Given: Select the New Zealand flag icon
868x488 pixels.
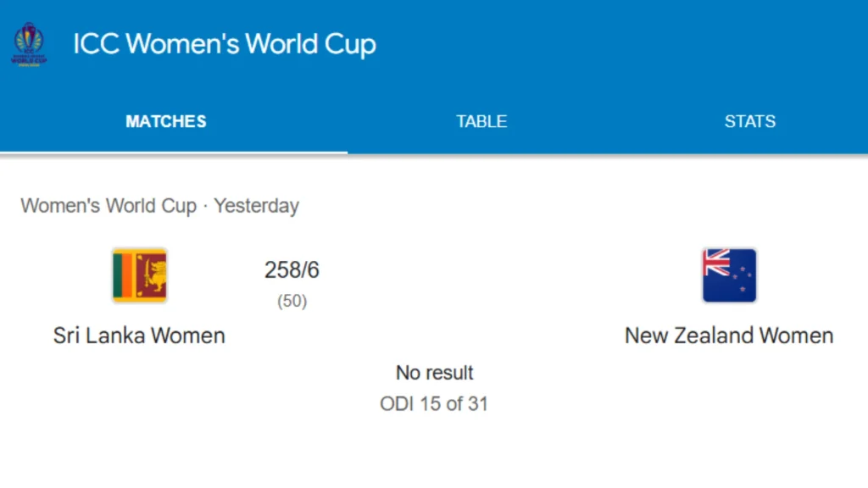Looking at the screenshot, I should 728,274.
